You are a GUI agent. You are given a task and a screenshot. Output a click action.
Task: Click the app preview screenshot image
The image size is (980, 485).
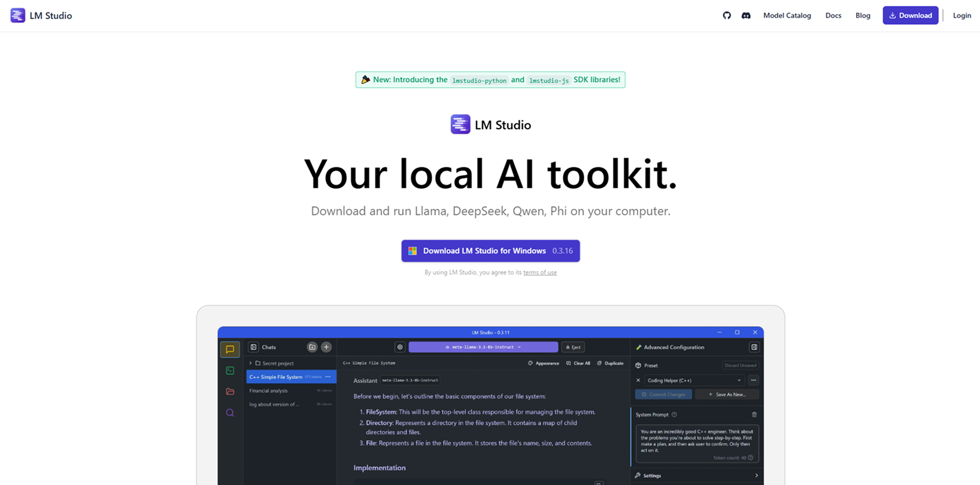490,406
